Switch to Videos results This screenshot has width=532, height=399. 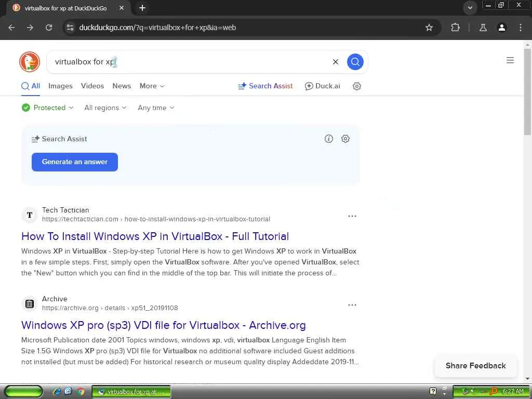[x=92, y=86]
